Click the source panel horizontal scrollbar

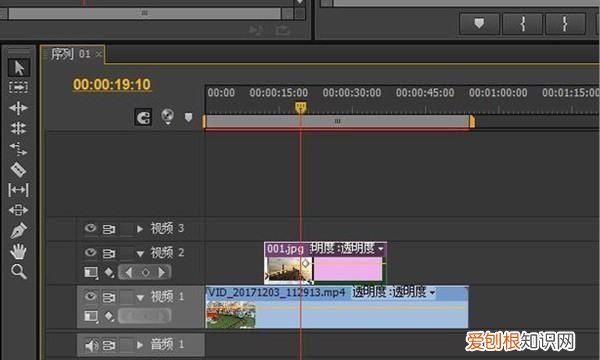click(x=145, y=13)
